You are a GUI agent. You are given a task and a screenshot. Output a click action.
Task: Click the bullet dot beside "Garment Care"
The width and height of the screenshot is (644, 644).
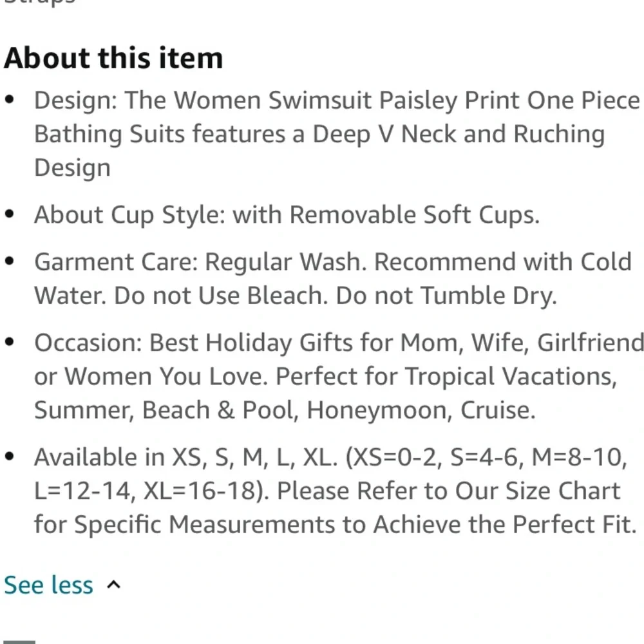click(10, 261)
